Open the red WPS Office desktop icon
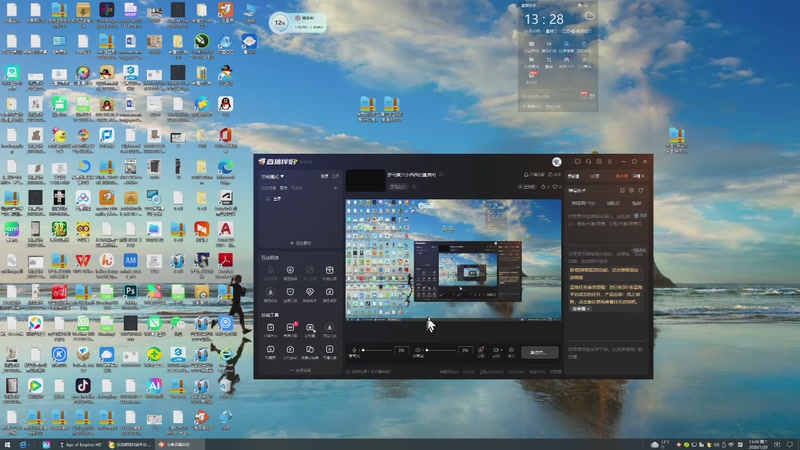The height and width of the screenshot is (450, 800). pos(83,260)
